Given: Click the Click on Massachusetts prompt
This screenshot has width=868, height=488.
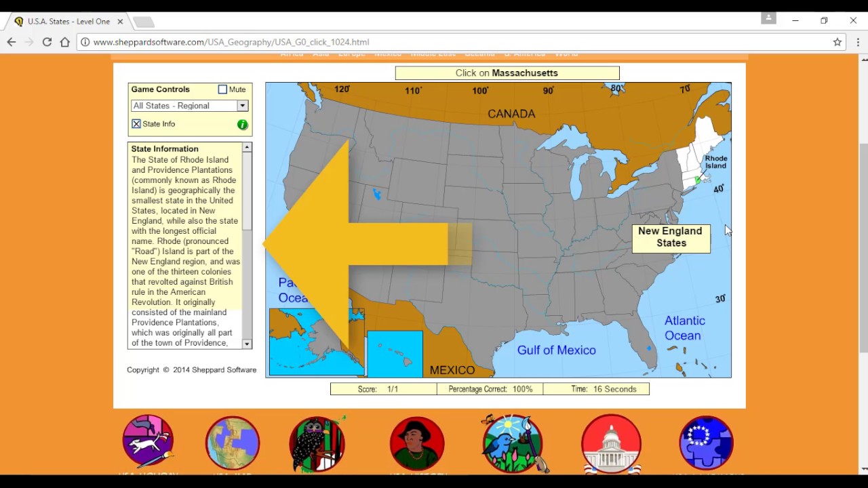Looking at the screenshot, I should coord(507,73).
